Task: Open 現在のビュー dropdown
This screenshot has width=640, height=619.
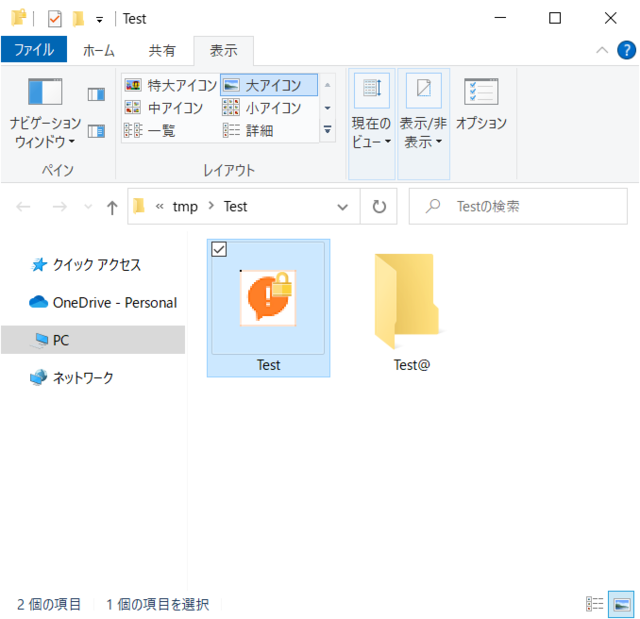Action: click(371, 123)
